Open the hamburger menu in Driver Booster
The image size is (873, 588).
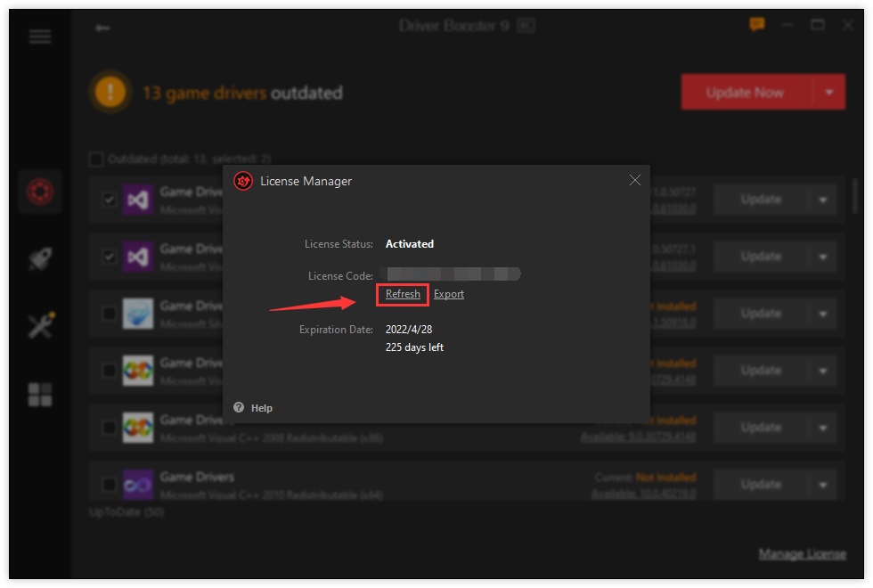[40, 37]
